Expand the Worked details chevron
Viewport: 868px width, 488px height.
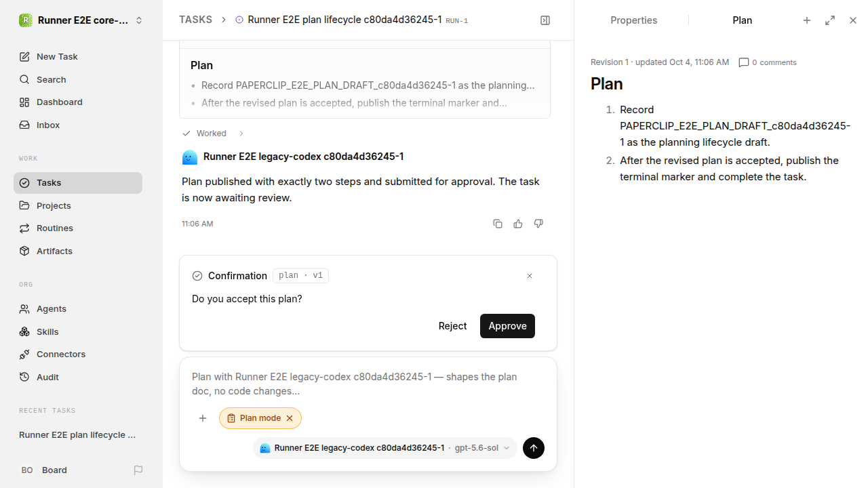click(x=241, y=134)
